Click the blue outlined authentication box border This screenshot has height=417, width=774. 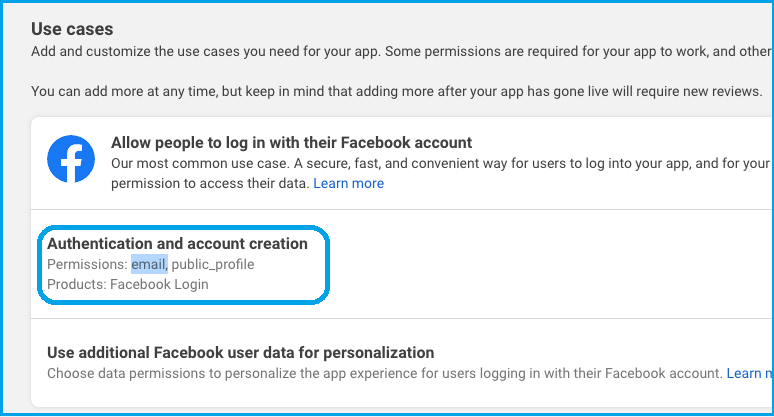[x=183, y=227]
